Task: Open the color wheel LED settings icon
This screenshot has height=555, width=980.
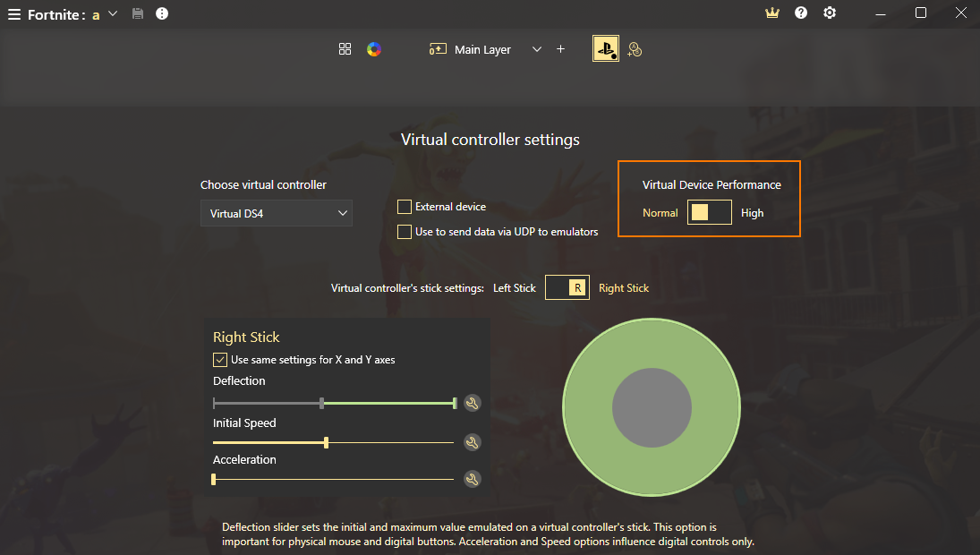Action: click(374, 49)
